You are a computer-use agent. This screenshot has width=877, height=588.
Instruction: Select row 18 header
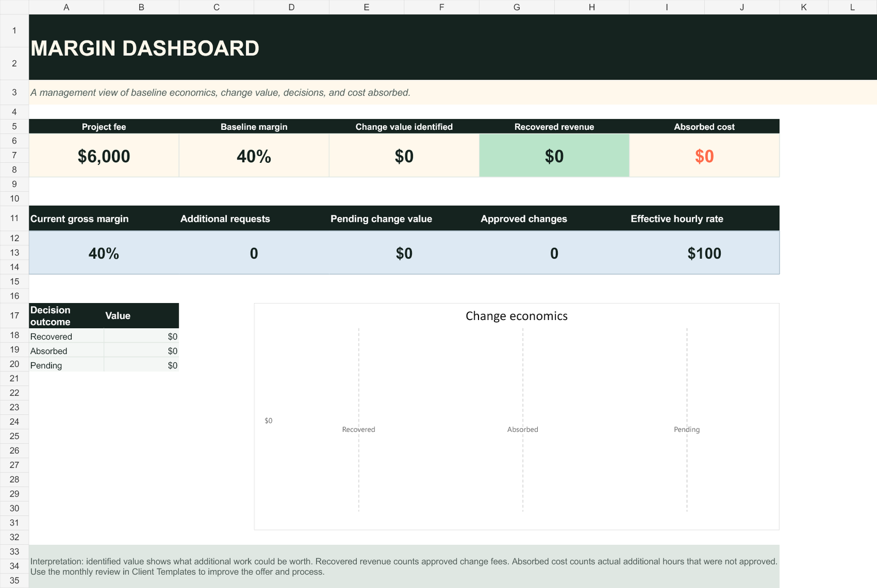(x=14, y=335)
